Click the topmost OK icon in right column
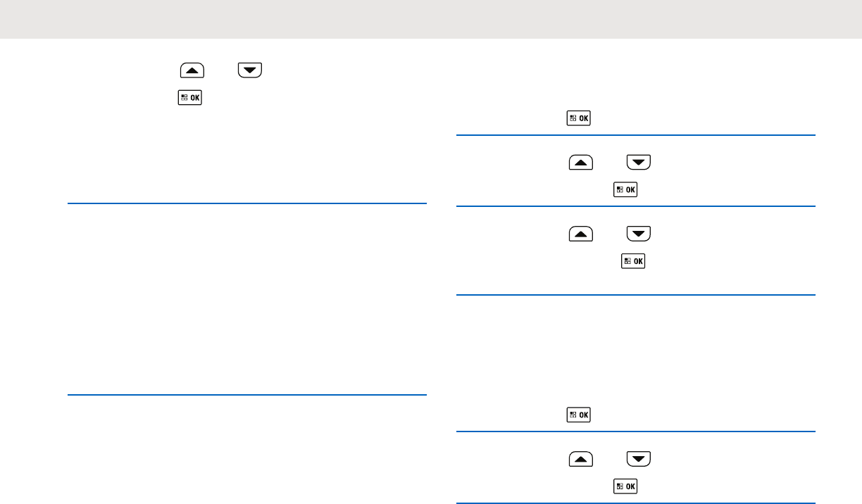The image size is (862, 504). pos(580,119)
